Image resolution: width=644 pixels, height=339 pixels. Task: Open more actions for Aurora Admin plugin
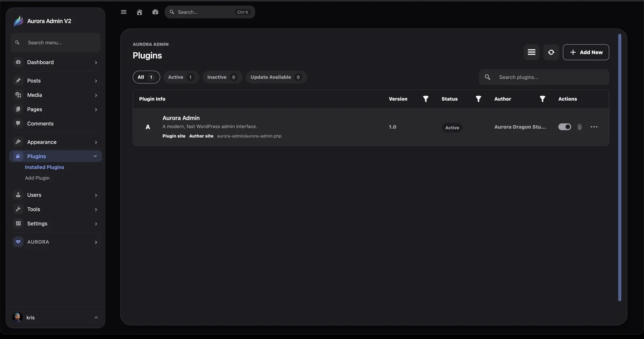pos(594,127)
